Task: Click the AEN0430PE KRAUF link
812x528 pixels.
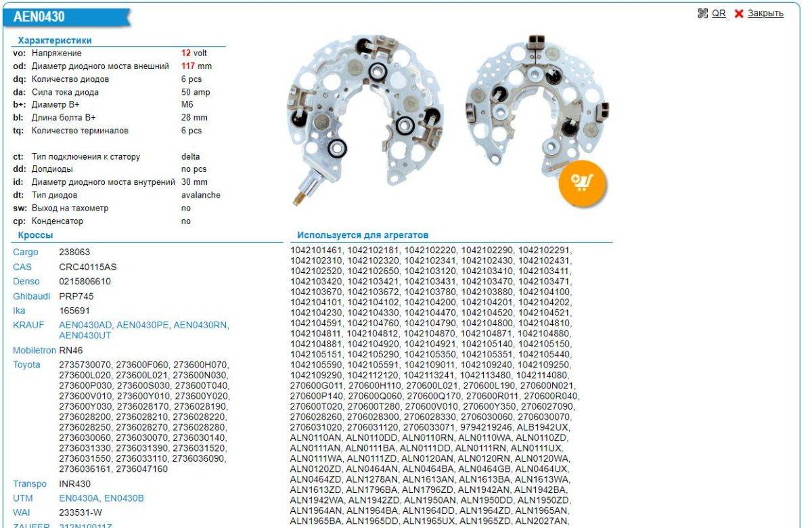Action: (x=143, y=325)
